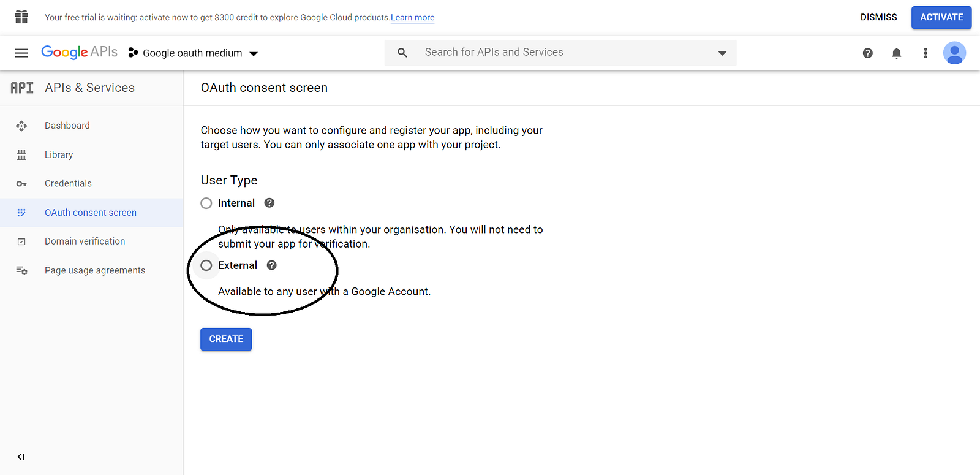Open the user account avatar
The height and width of the screenshot is (475, 980).
[x=955, y=53]
